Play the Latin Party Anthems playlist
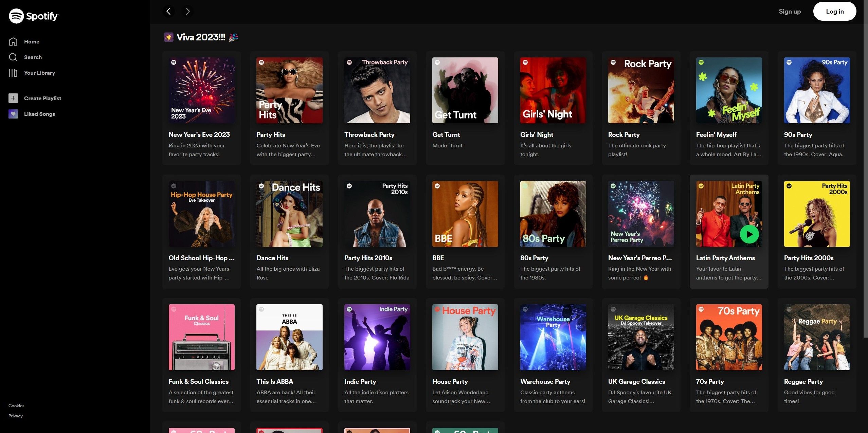 (x=749, y=234)
